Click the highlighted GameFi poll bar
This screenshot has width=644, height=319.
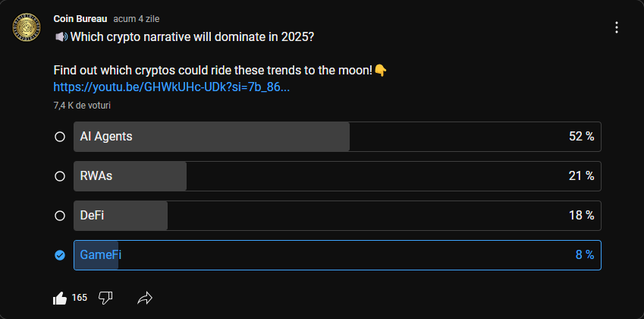337,255
